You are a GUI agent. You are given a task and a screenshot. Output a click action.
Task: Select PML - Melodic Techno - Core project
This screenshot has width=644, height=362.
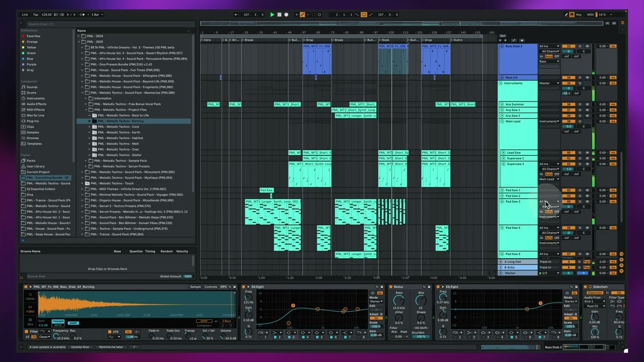tap(118, 127)
